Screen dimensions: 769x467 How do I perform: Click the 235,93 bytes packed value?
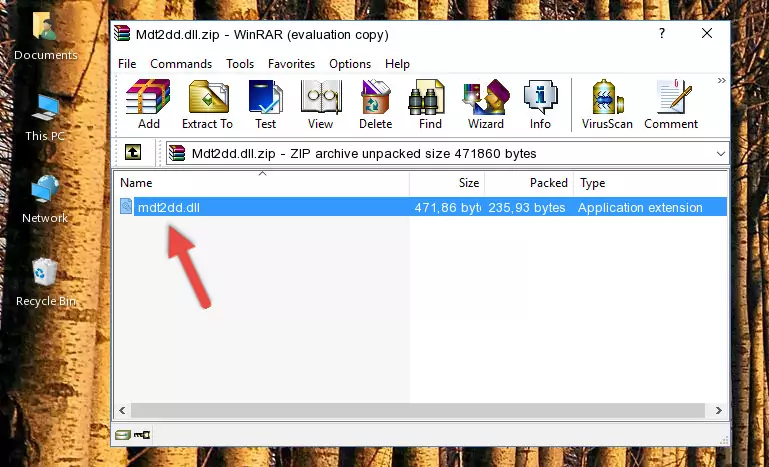coord(527,208)
